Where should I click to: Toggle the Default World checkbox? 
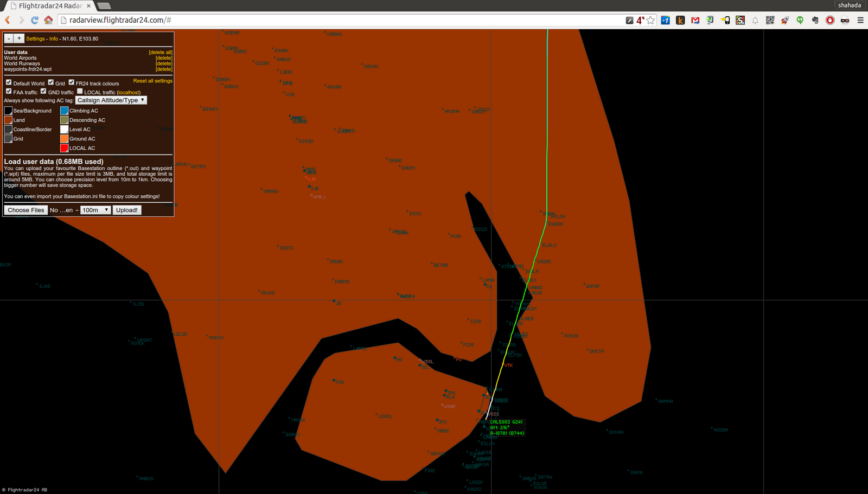[9, 82]
